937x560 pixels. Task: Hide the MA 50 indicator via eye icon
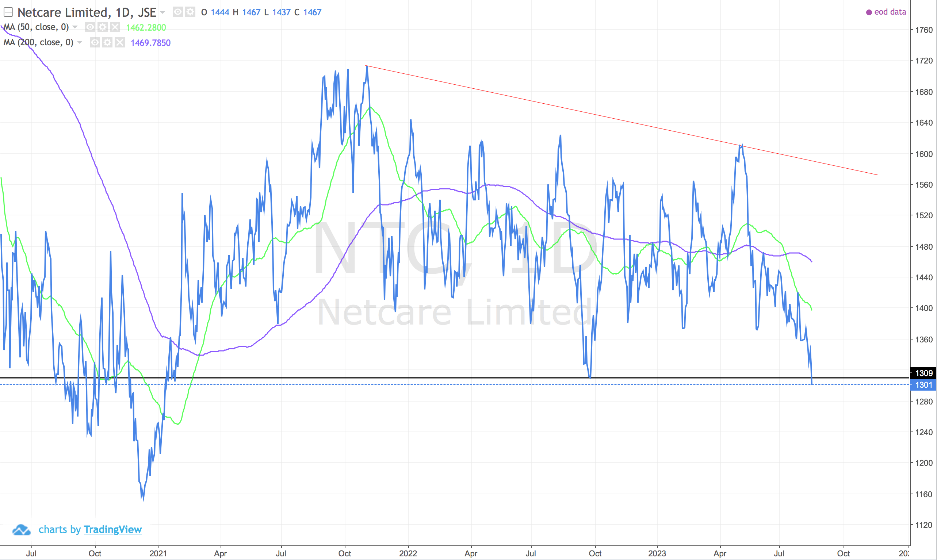90,27
